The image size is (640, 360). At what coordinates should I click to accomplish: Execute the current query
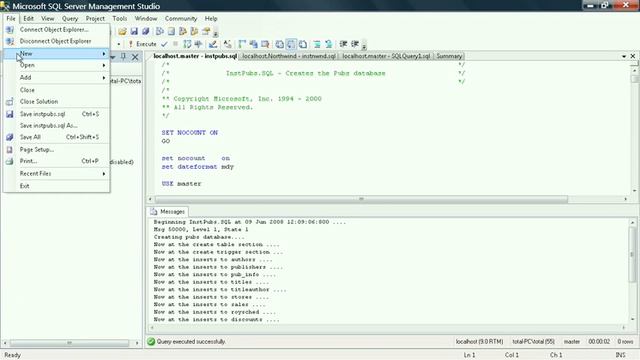coord(142,44)
